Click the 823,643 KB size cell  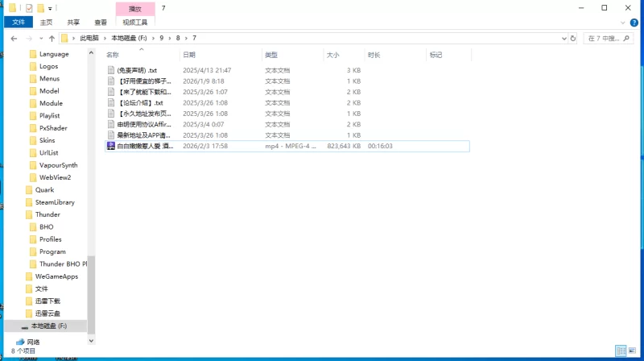pyautogui.click(x=344, y=146)
